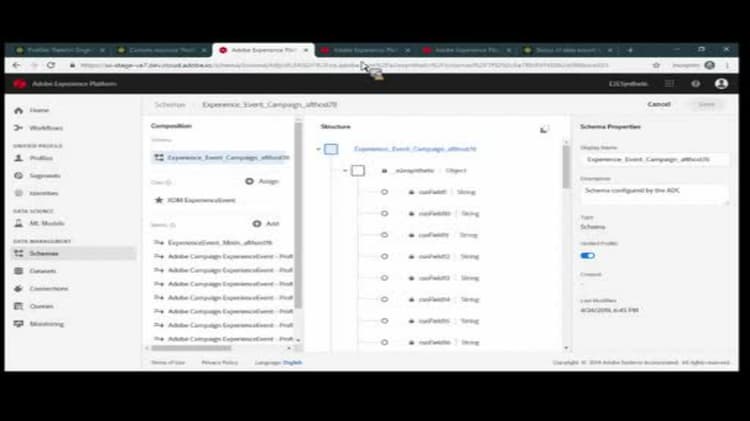Click the Composition panel horizontal scroll right arrow
This screenshot has height=421, width=750.
pos(289,348)
